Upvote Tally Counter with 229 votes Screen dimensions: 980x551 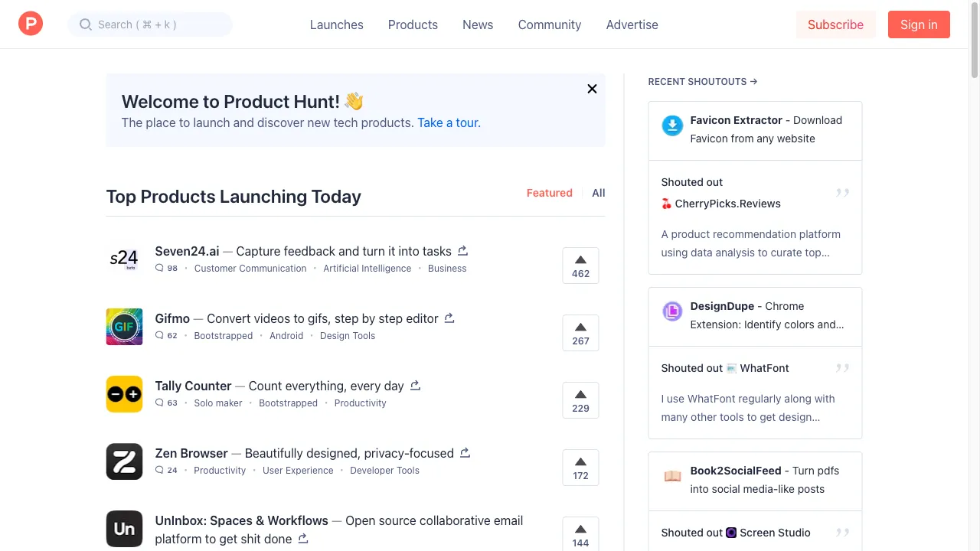(x=580, y=400)
